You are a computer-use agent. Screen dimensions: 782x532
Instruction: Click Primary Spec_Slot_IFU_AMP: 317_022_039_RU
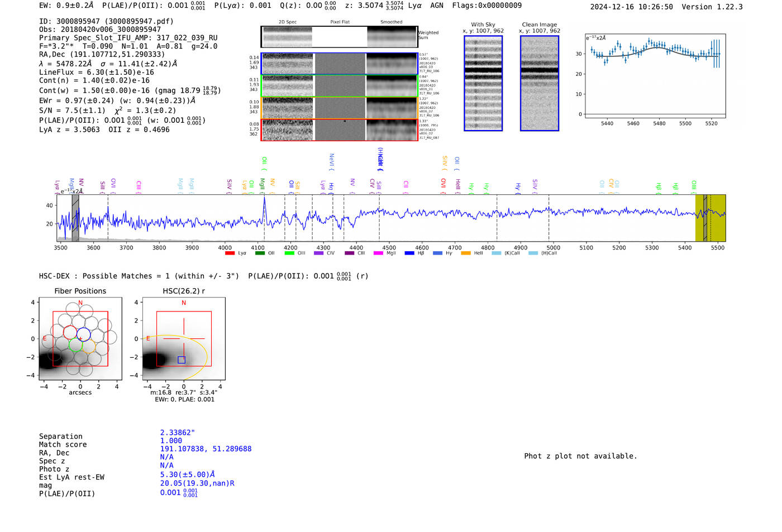tap(128, 38)
